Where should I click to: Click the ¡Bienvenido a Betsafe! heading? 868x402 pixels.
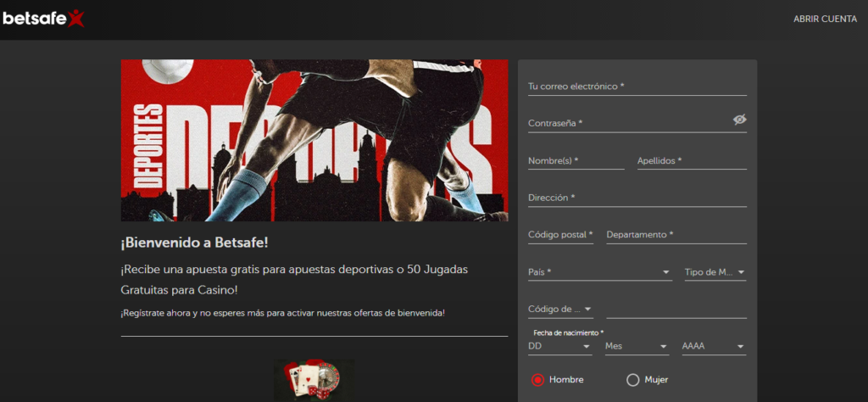coord(194,243)
